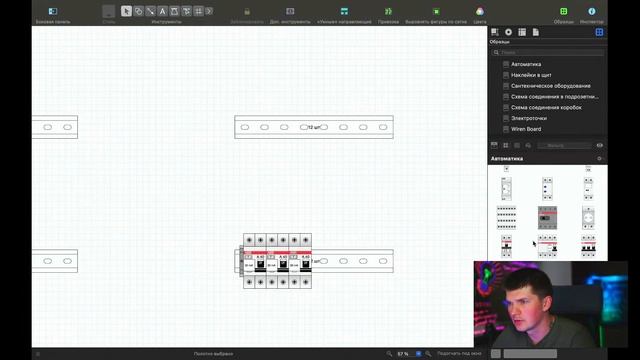640x360 pixels.
Task: Pick the two-pole circuit breaker stencil
Action: (506, 246)
